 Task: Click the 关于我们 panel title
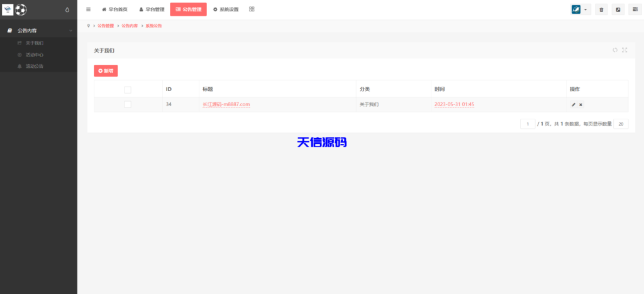pos(104,50)
